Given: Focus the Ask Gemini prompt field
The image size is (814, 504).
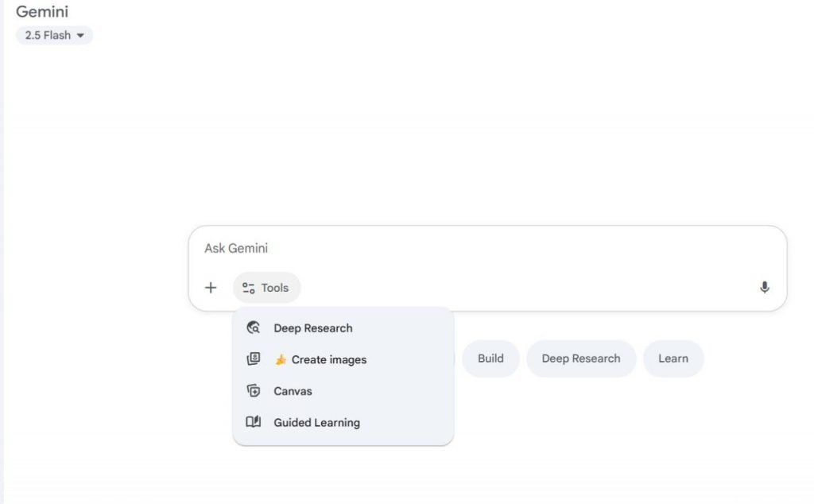Looking at the screenshot, I should [477, 248].
